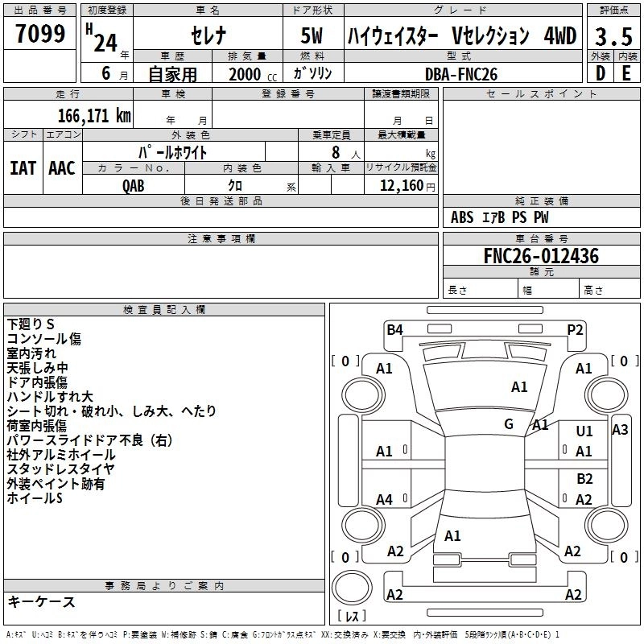Click the "幅" dimension label
The height and width of the screenshot is (644, 644).
(527, 291)
